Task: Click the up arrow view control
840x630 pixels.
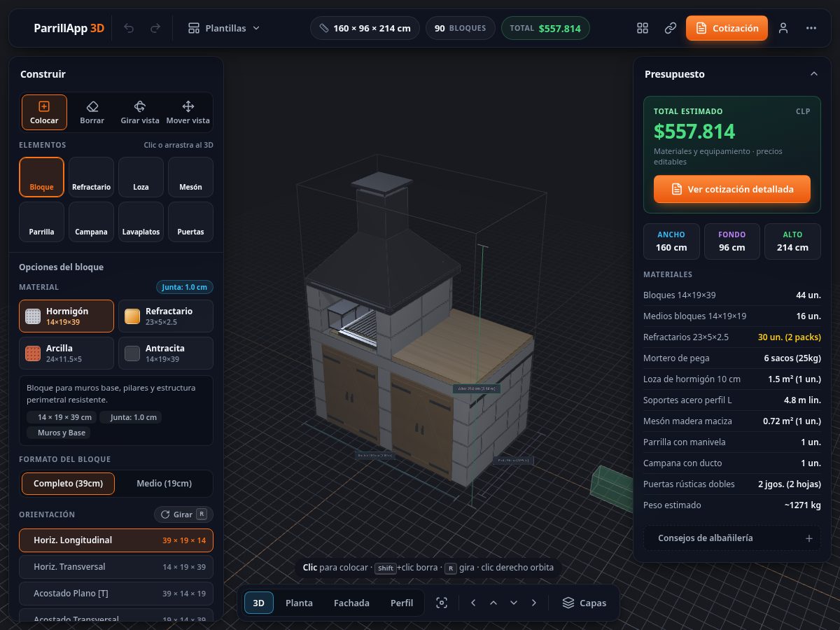Action: (493, 603)
